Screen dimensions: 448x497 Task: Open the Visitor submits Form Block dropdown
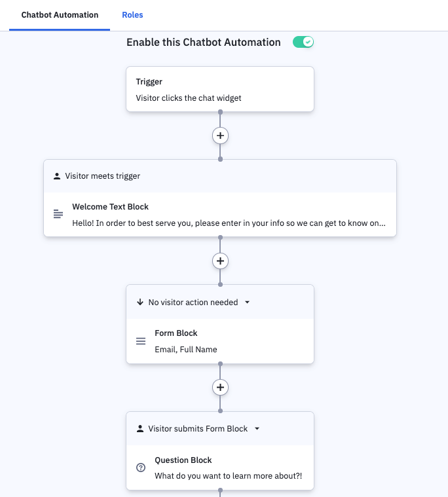click(257, 429)
